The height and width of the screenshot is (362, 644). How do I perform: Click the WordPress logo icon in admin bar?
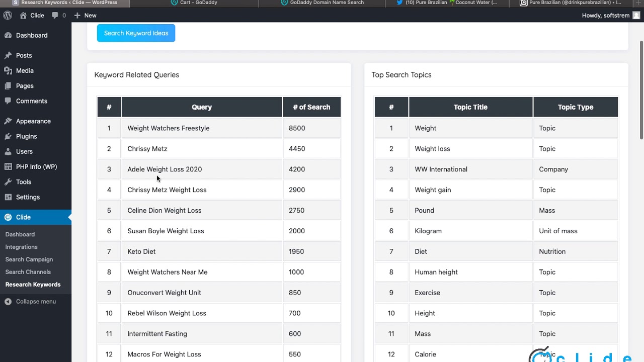coord(8,15)
